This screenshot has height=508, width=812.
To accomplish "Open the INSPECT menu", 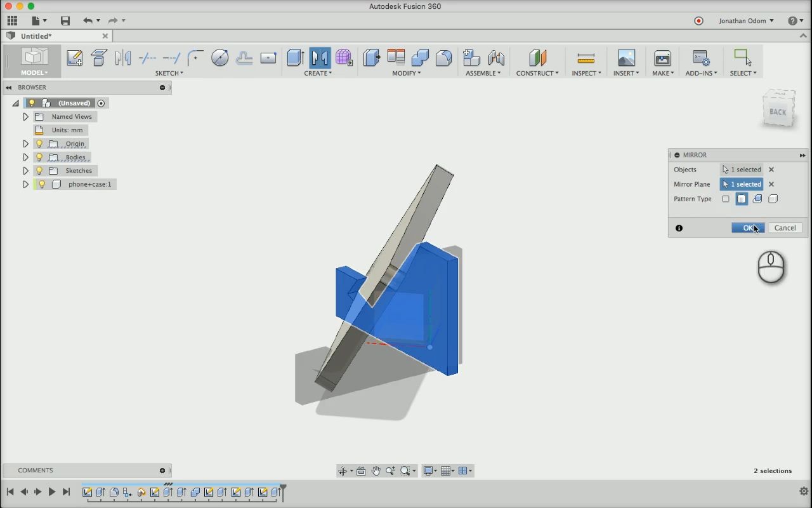I will click(586, 73).
